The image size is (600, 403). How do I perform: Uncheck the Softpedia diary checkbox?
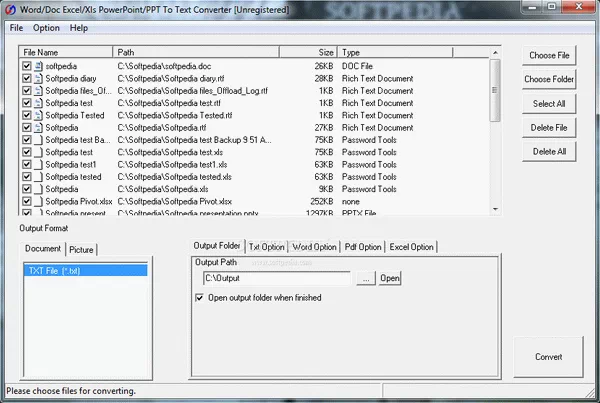(26, 78)
